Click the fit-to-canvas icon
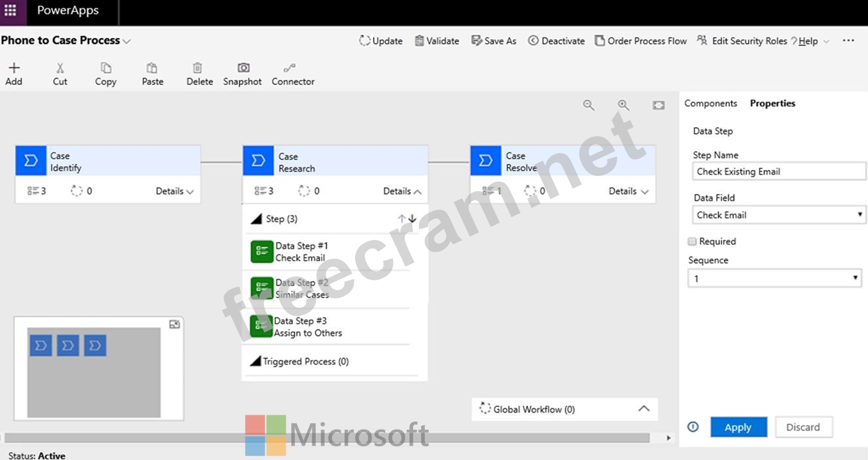 point(658,105)
